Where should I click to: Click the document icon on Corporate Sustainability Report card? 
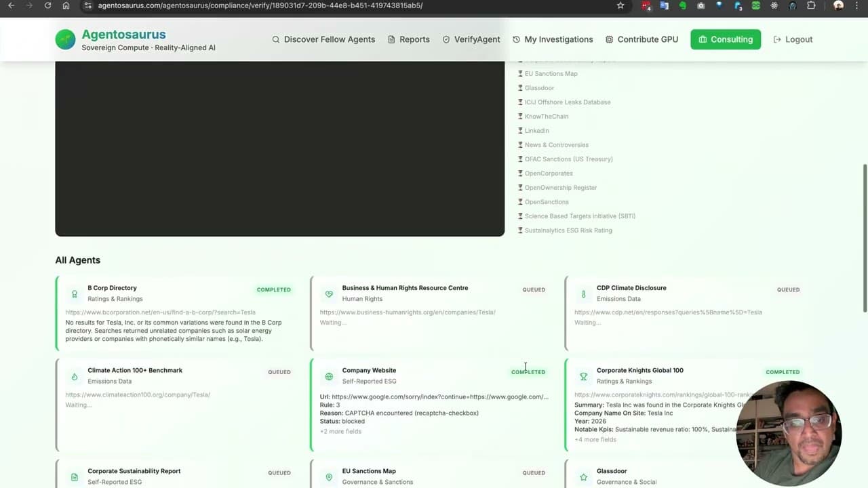point(75,477)
